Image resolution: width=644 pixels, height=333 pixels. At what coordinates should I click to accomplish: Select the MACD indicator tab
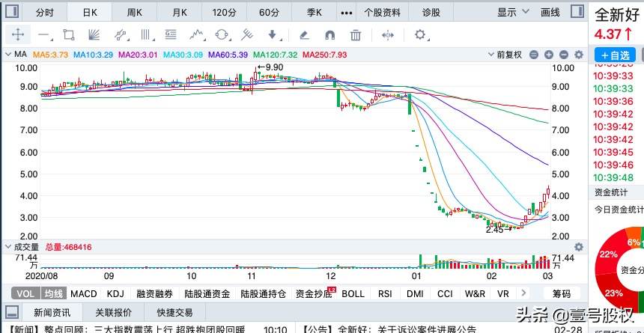tap(84, 294)
